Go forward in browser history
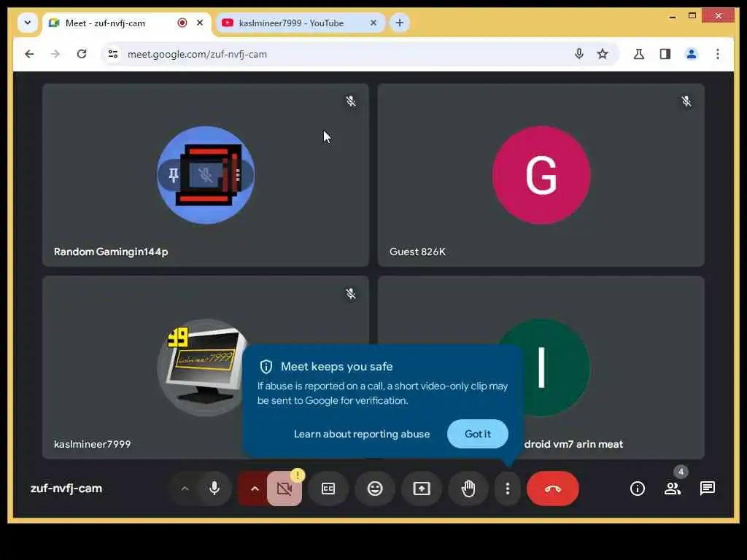Viewport: 747px width, 560px height. (55, 54)
